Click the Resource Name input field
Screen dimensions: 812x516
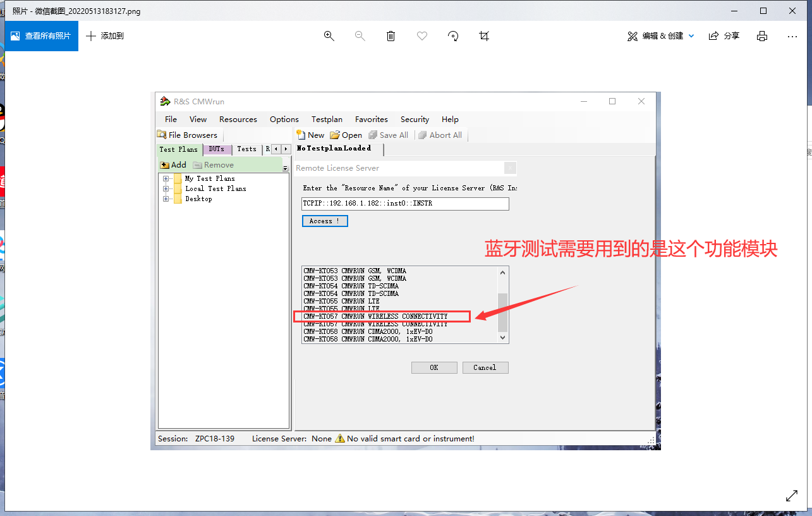tap(405, 204)
